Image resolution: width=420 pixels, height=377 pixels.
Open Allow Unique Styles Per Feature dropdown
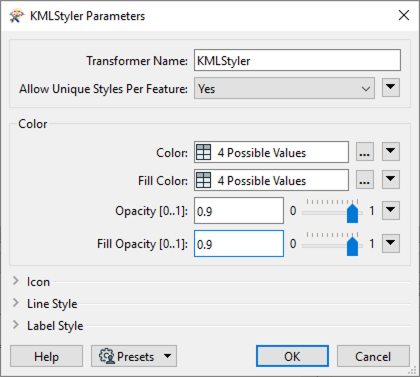(x=284, y=88)
